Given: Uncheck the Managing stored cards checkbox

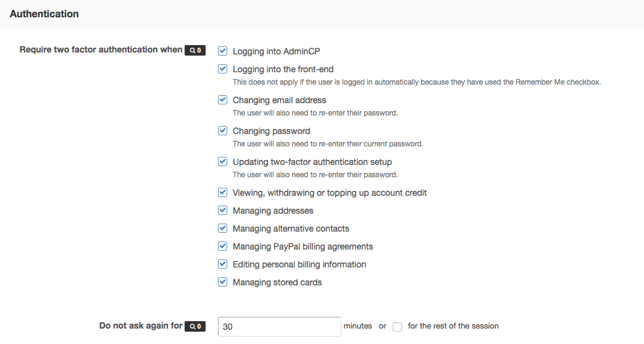Looking at the screenshot, I should [x=223, y=282].
